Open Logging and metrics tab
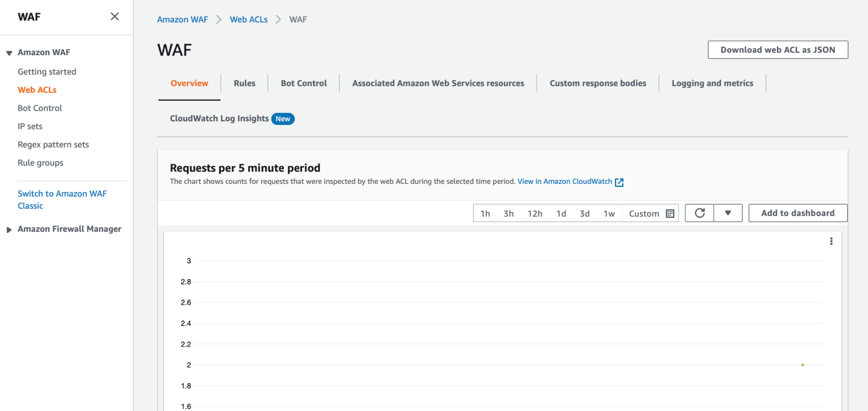This screenshot has width=868, height=411. pyautogui.click(x=712, y=83)
